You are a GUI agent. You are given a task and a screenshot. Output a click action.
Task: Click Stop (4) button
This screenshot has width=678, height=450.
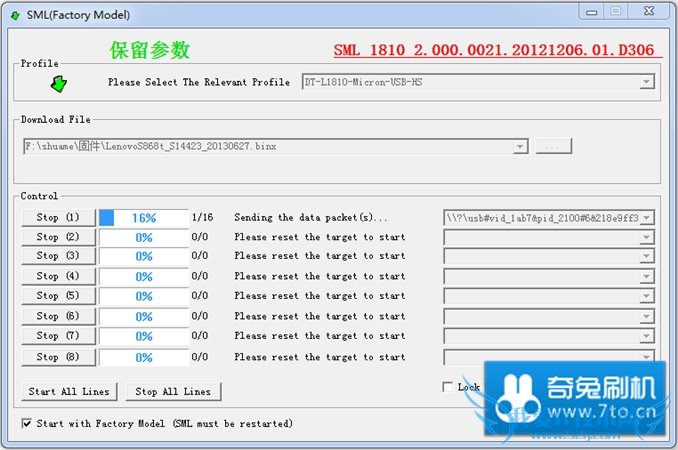click(x=58, y=276)
